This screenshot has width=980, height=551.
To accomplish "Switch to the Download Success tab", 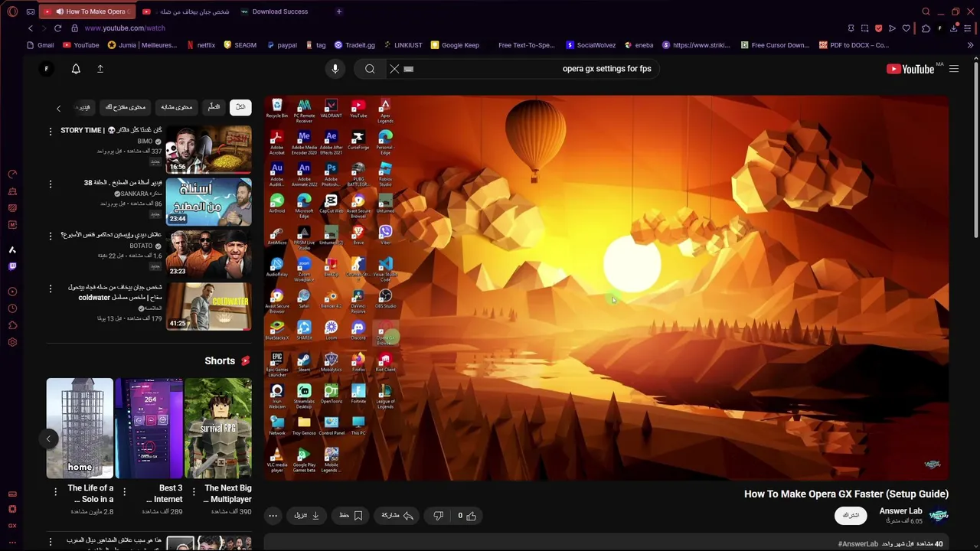I will (x=274, y=11).
